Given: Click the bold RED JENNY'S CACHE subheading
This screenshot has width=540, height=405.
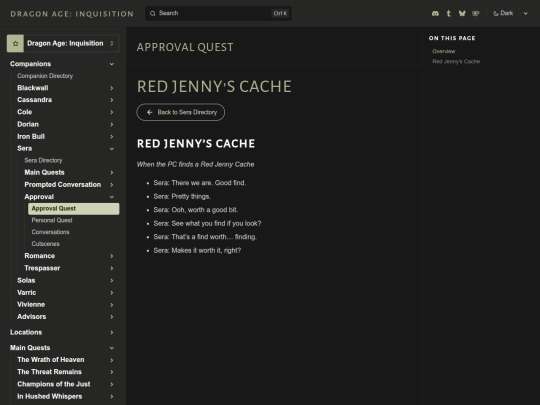Looking at the screenshot, I should pyautogui.click(x=196, y=144).
